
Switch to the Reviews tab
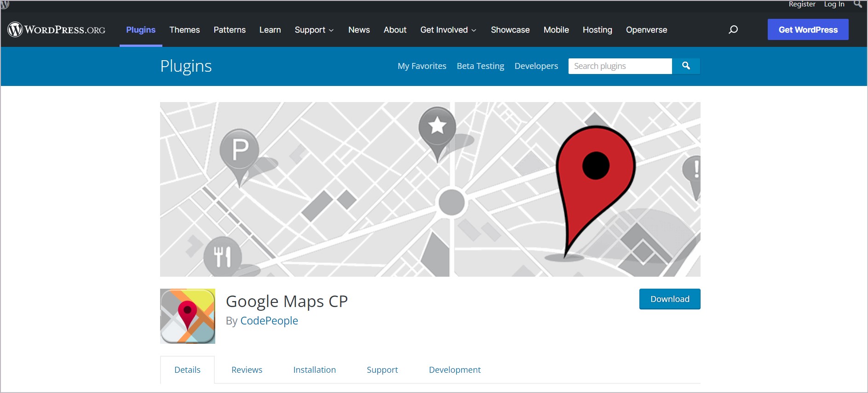(x=247, y=370)
